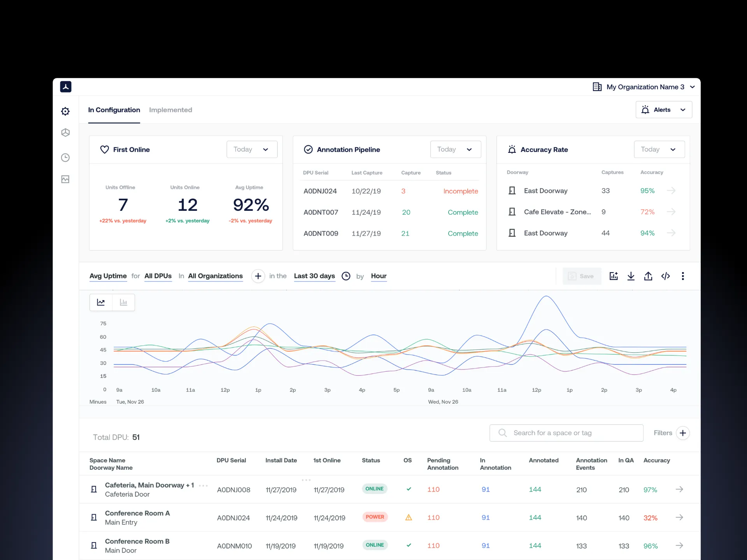Switch to the Implemented tab

coord(170,110)
